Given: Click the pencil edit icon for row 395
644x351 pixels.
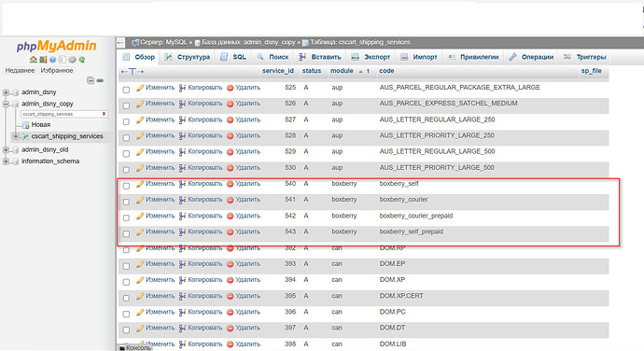Looking at the screenshot, I should pos(140,296).
